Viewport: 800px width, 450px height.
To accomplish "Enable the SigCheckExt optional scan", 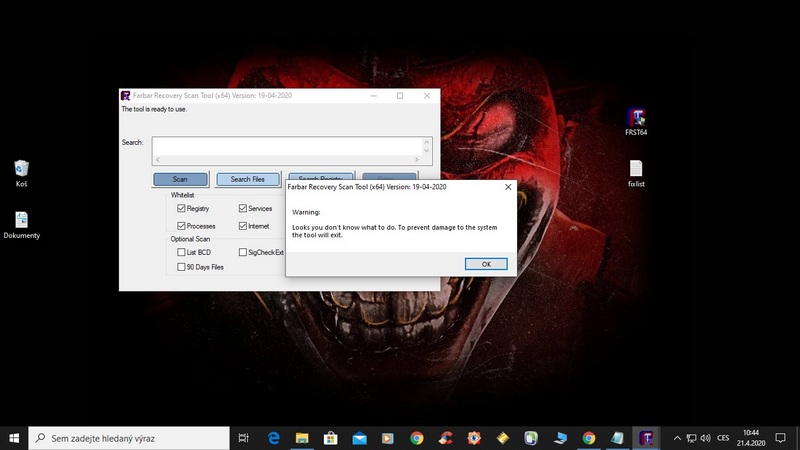I will (243, 252).
